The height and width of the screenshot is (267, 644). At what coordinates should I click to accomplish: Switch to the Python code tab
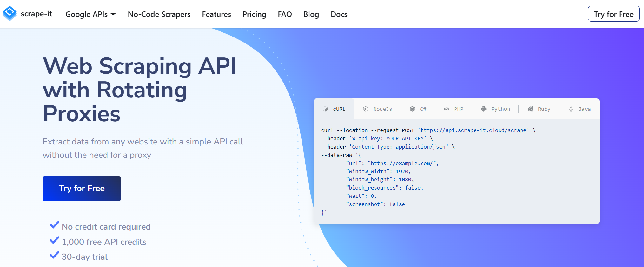pos(495,109)
